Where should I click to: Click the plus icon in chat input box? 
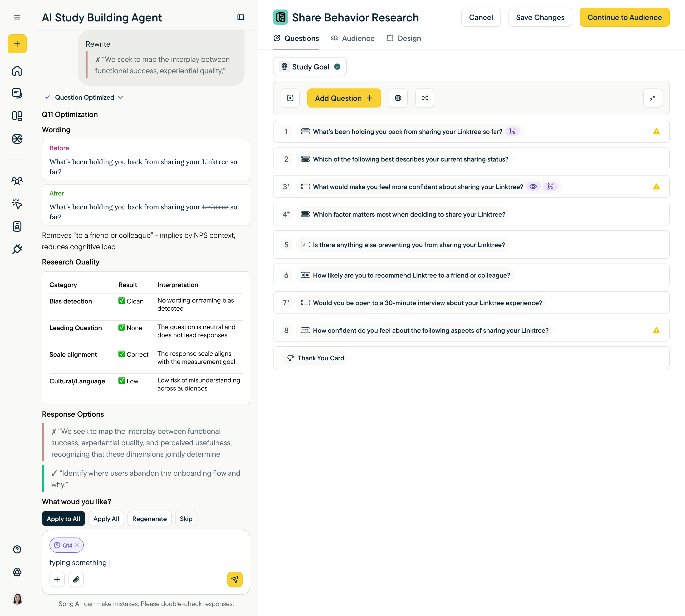(x=57, y=579)
